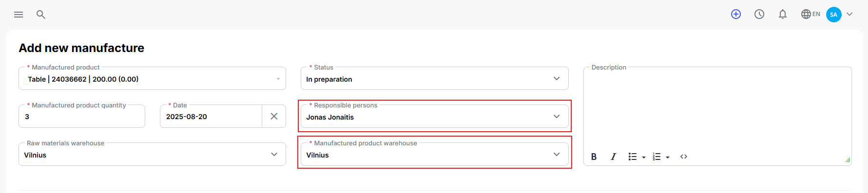Expand the user account chevron
868x193 pixels.
pyautogui.click(x=849, y=14)
